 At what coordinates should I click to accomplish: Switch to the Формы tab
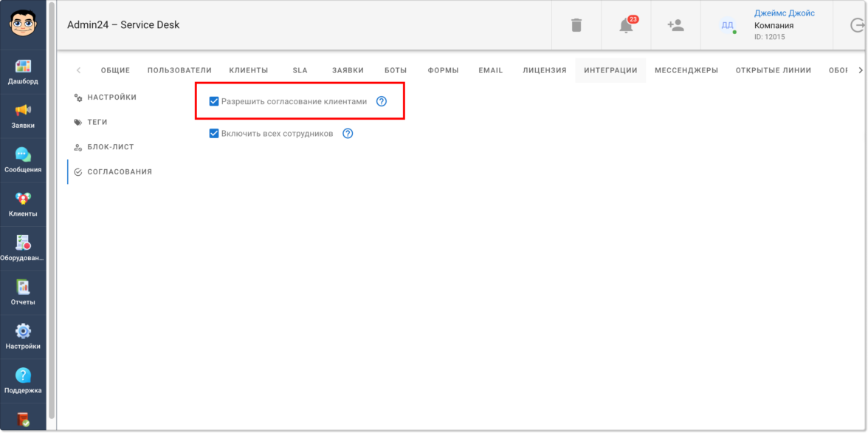pyautogui.click(x=443, y=70)
